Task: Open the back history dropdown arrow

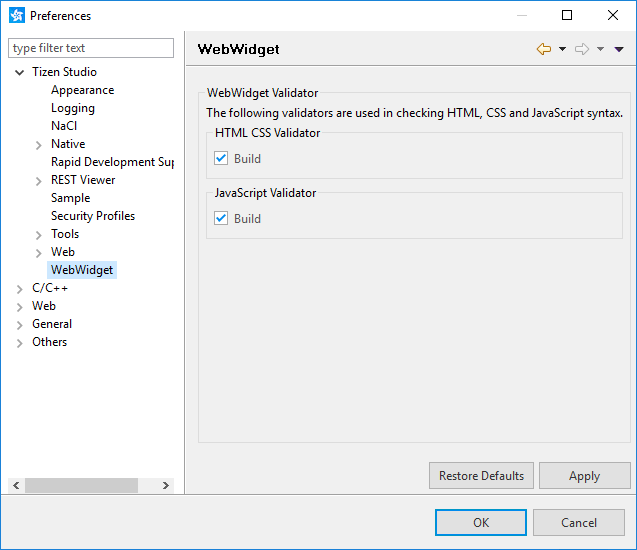Action: [x=562, y=49]
